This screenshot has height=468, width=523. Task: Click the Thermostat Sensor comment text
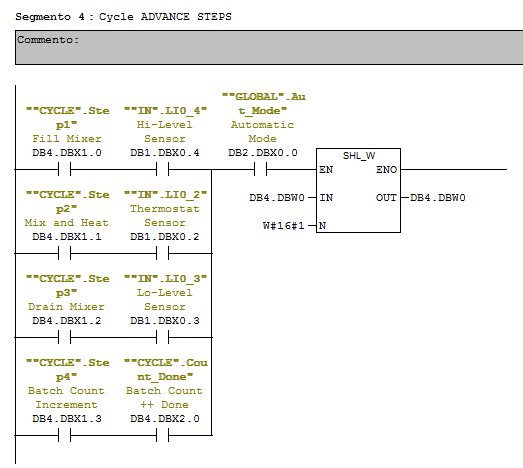point(165,215)
